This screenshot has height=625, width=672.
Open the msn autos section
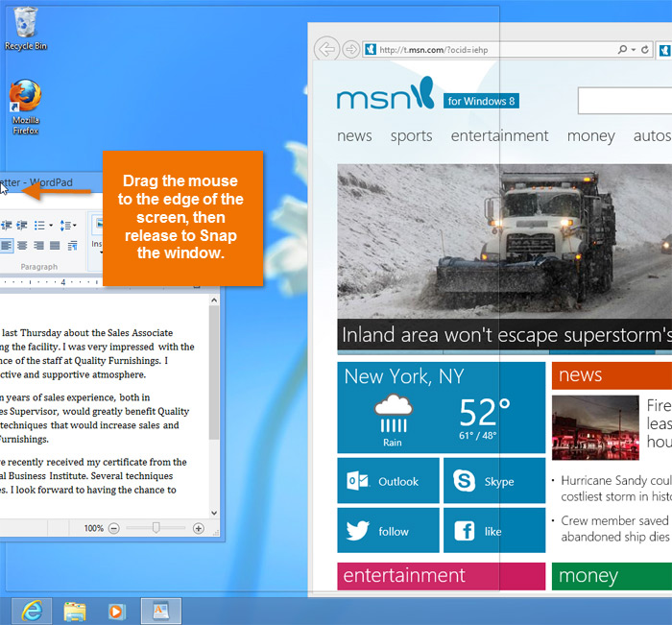(652, 136)
